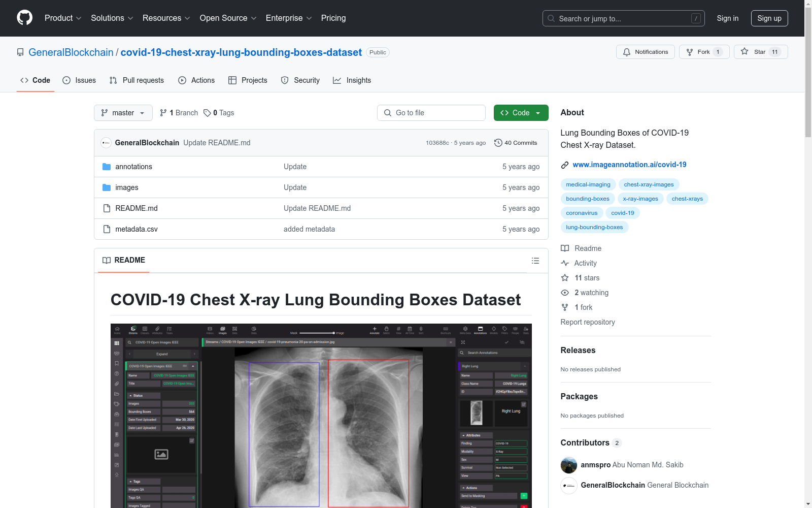Click the star icon beside 11 stars
This screenshot has height=508, width=812.
pyautogui.click(x=565, y=278)
